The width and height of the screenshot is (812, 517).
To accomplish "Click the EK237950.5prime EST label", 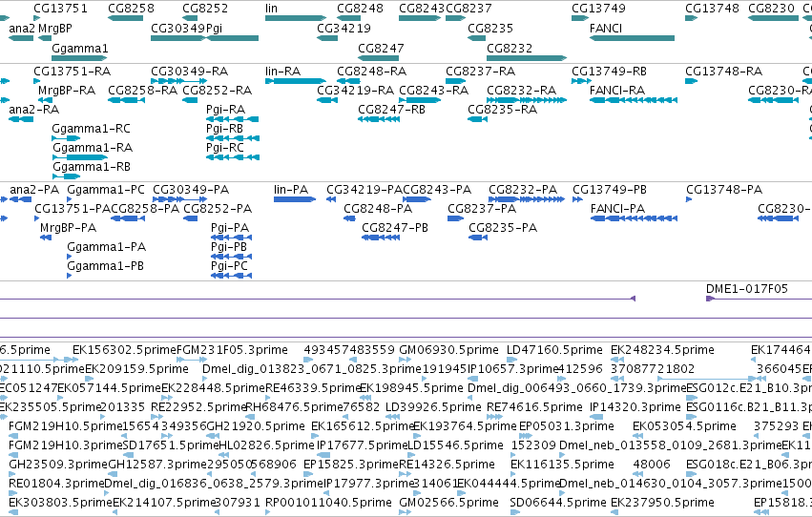I will [662, 503].
